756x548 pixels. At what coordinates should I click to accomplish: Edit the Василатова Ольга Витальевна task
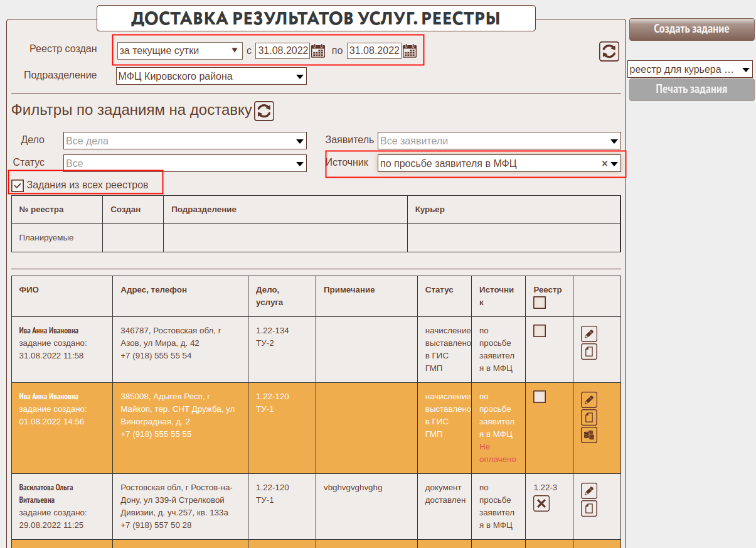pyautogui.click(x=588, y=490)
